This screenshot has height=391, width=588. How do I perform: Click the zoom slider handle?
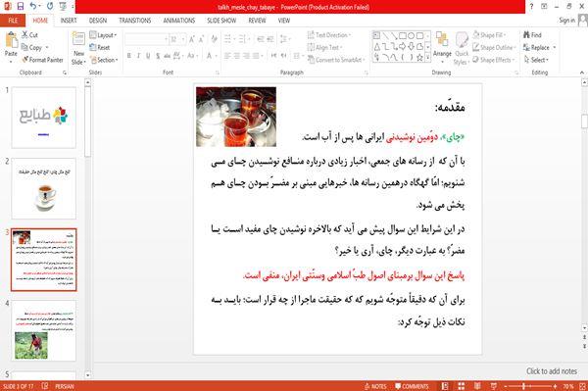[523, 386]
